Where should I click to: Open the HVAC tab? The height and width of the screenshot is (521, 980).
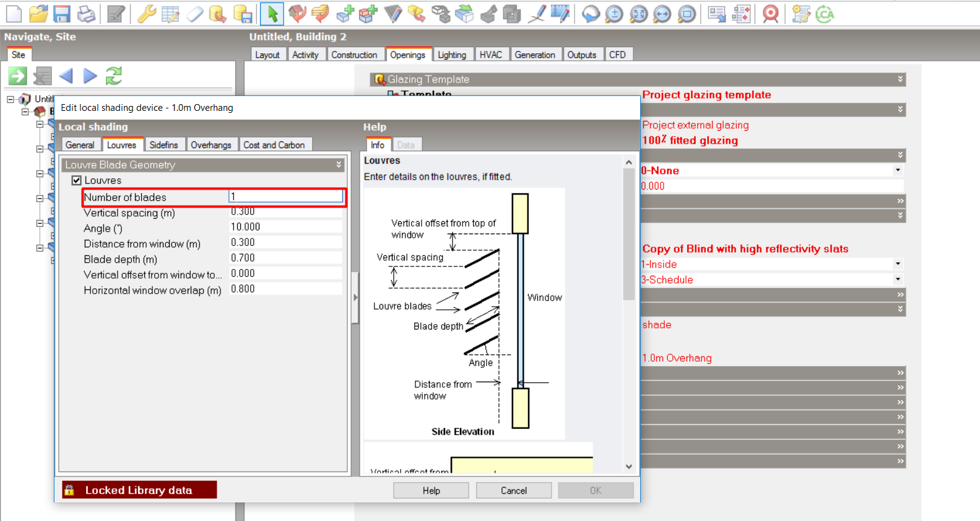click(x=491, y=55)
